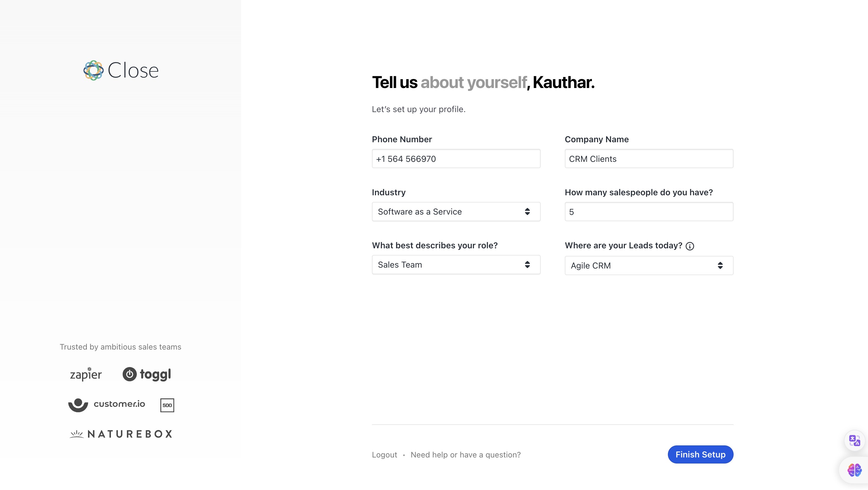Click the brain assistant widget icon
868x490 pixels.
854,470
